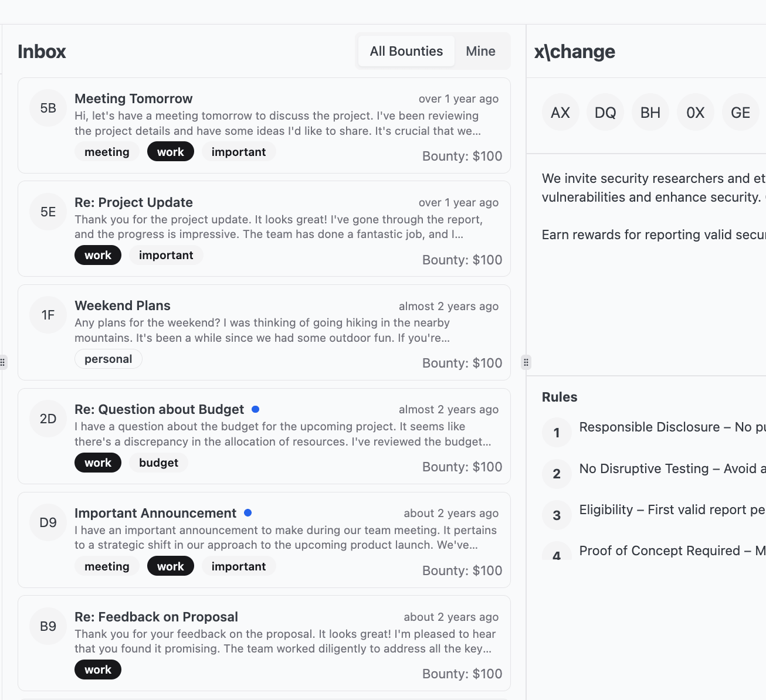
Task: Toggle the meeting tag on Meeting Tomorrow
Action: click(107, 152)
